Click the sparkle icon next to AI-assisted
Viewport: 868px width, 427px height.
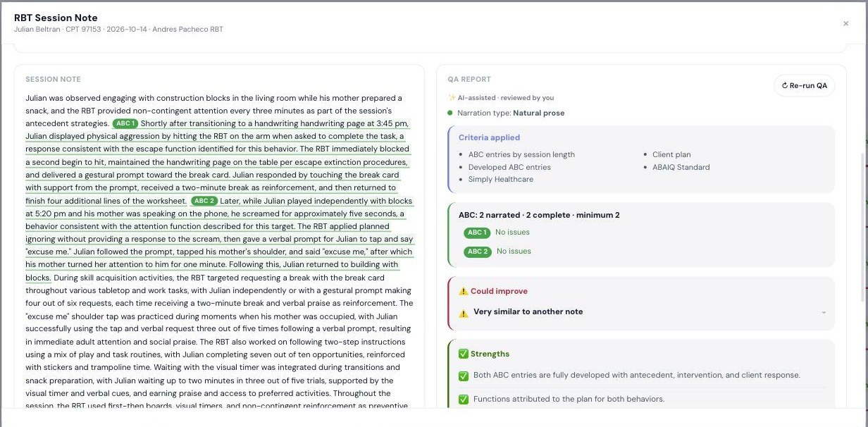tap(452, 98)
